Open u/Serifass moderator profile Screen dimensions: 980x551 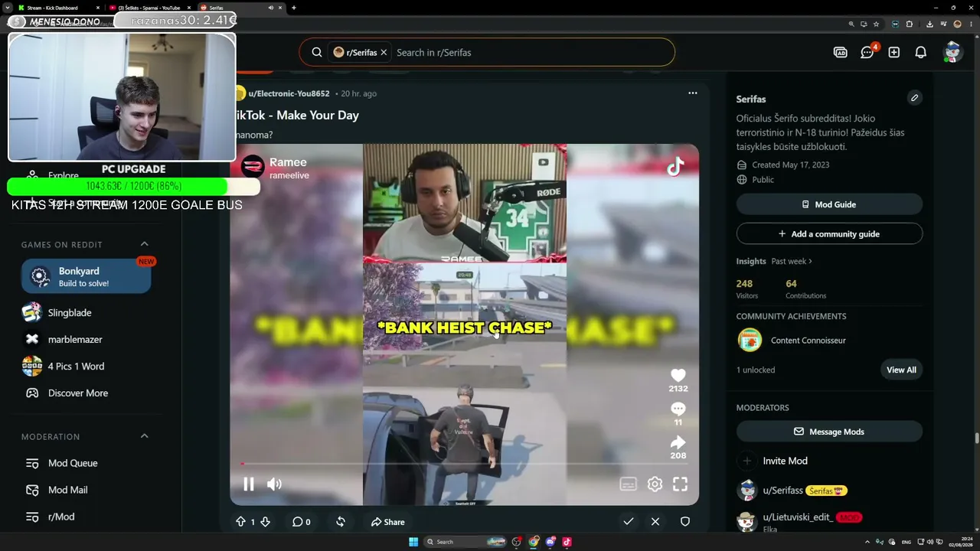click(x=782, y=491)
